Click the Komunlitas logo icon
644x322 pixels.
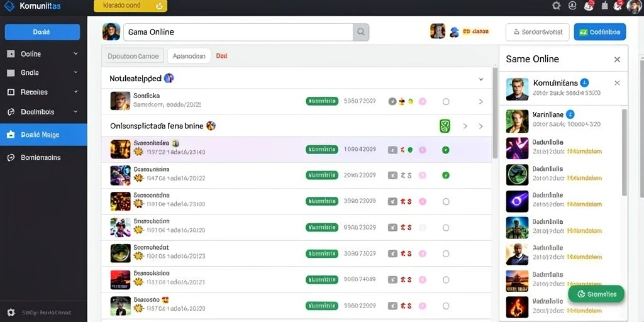click(x=9, y=6)
